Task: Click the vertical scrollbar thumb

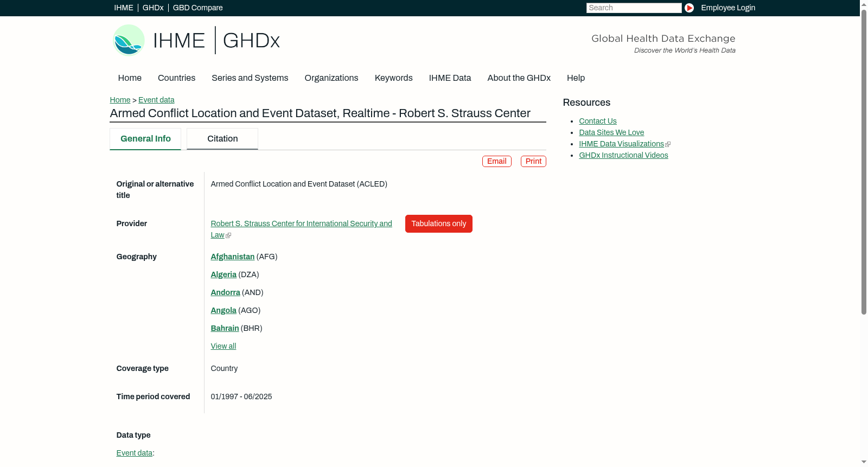Action: tap(864, 162)
